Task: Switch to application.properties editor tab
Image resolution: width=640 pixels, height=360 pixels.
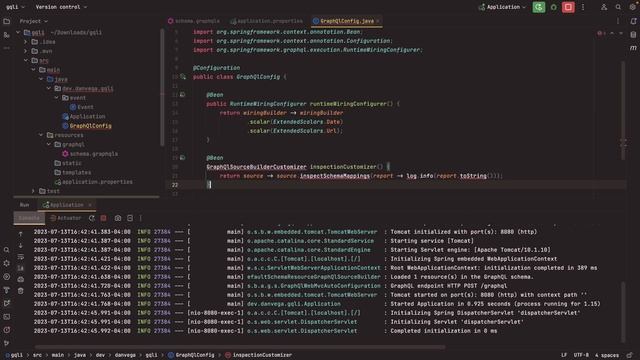Action: pyautogui.click(x=266, y=21)
